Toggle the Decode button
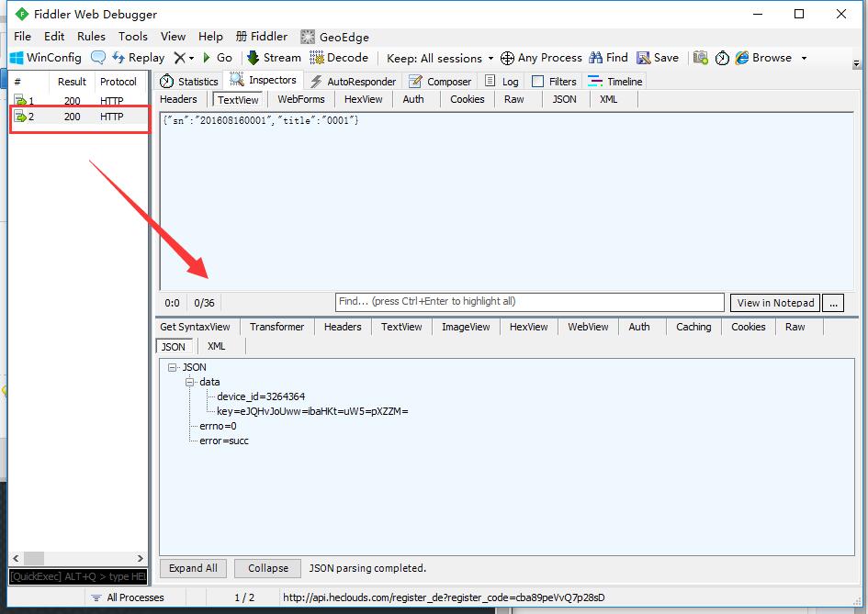Viewport: 868px width, 614px height. pyautogui.click(x=339, y=58)
